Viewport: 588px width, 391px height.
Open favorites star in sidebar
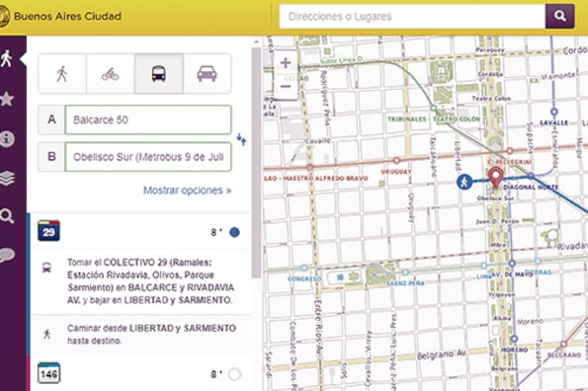coord(7,99)
